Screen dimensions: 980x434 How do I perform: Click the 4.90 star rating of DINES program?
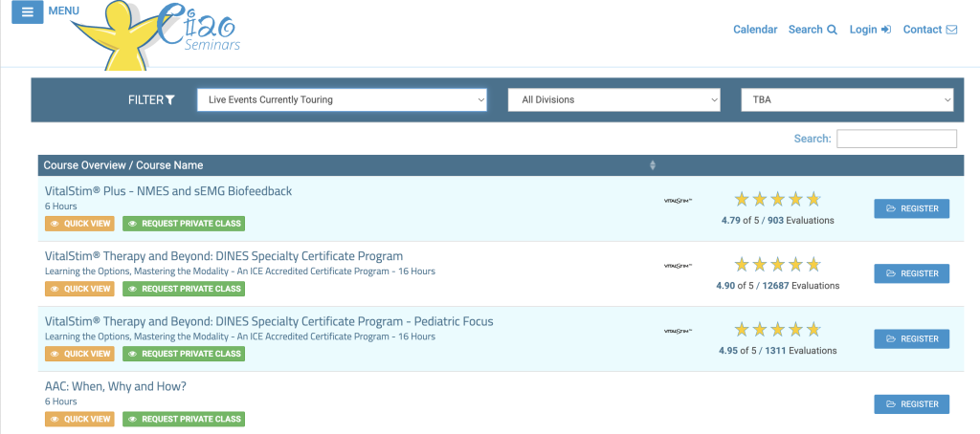[x=777, y=265]
